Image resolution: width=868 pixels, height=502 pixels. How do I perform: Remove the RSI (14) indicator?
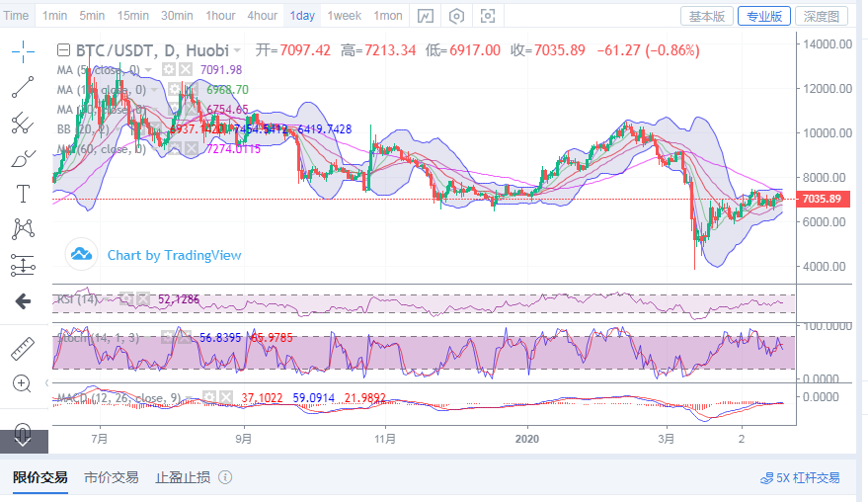143,299
